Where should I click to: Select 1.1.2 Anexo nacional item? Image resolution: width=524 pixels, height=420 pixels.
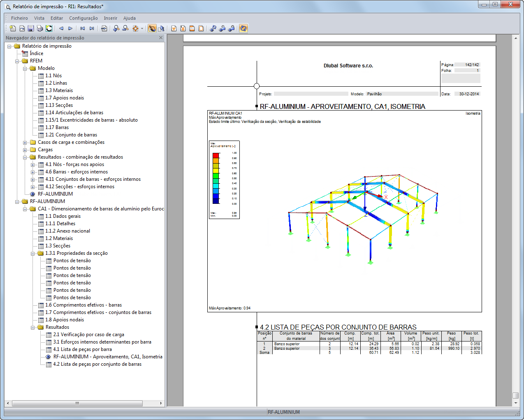(67, 231)
